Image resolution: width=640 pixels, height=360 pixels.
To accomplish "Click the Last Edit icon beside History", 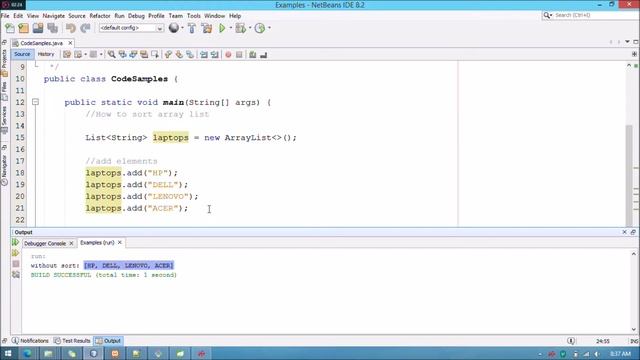I will pos(67,55).
